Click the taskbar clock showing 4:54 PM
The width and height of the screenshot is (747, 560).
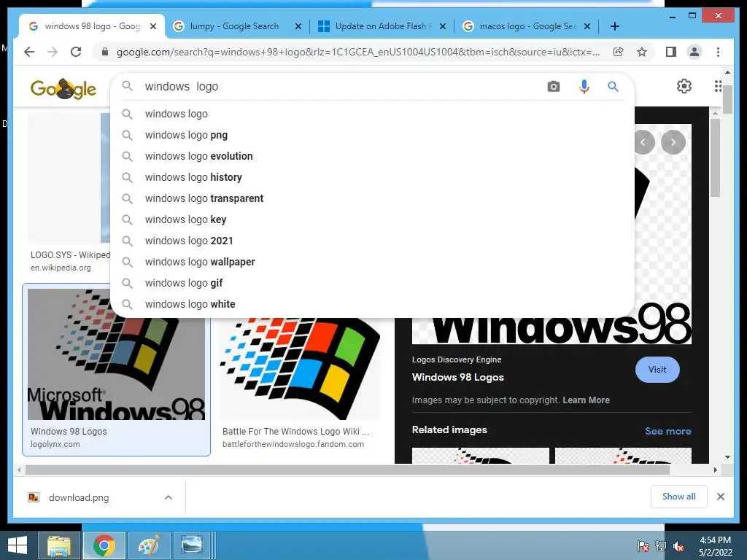pyautogui.click(x=716, y=545)
